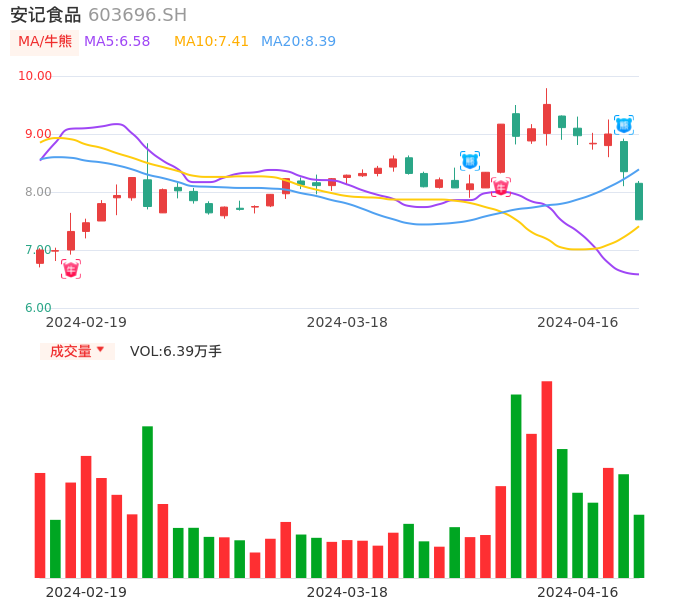Open the 成交量 indicator dropdown
The height and width of the screenshot is (606, 686).
pyautogui.click(x=77, y=351)
